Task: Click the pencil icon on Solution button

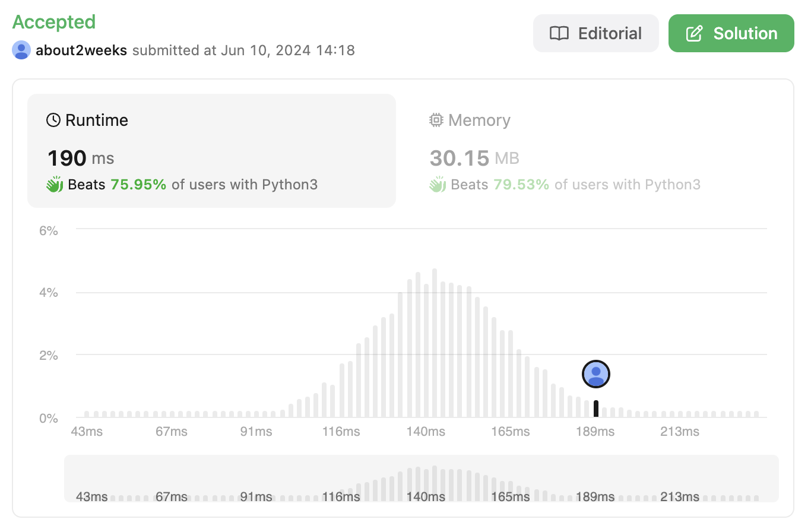Action: (694, 33)
